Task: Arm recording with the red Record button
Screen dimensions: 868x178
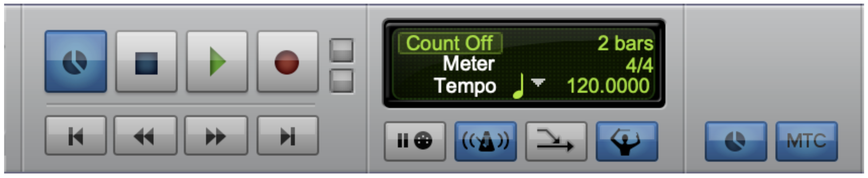Action: [x=287, y=62]
